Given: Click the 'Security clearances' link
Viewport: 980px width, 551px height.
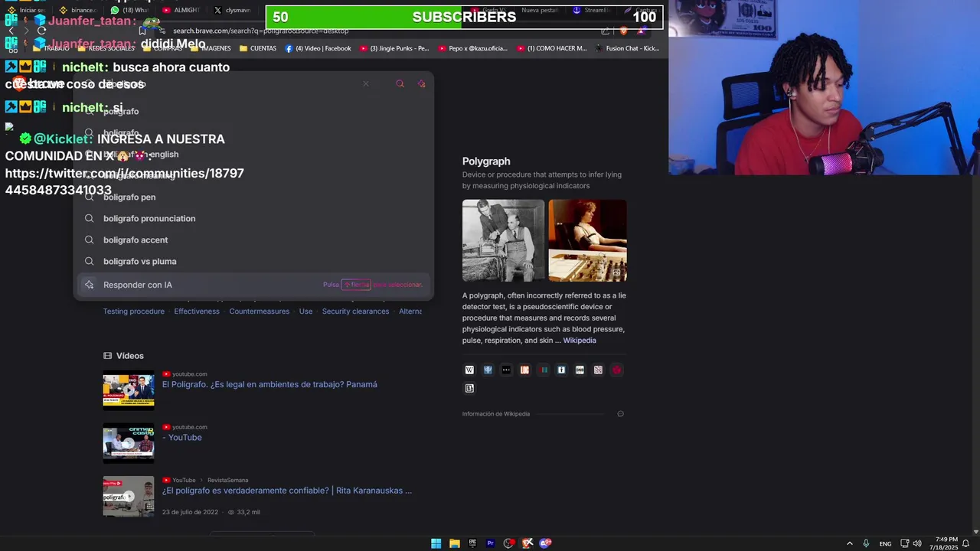Looking at the screenshot, I should pyautogui.click(x=355, y=311).
